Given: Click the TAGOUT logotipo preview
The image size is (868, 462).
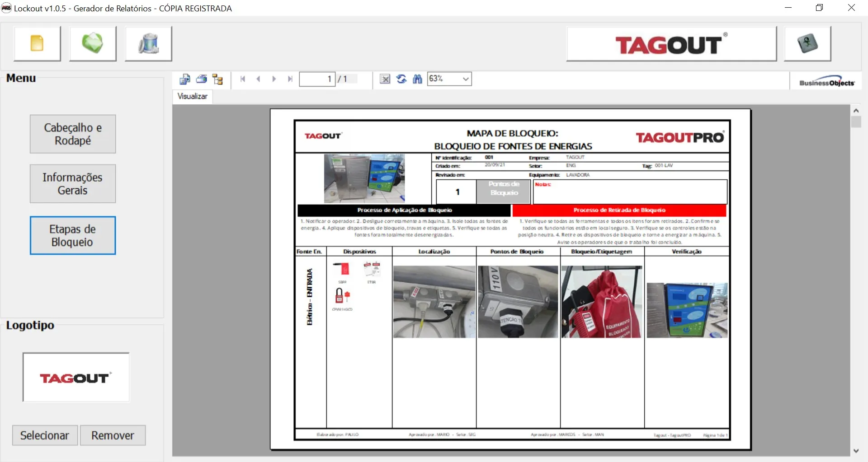Looking at the screenshot, I should pos(76,378).
